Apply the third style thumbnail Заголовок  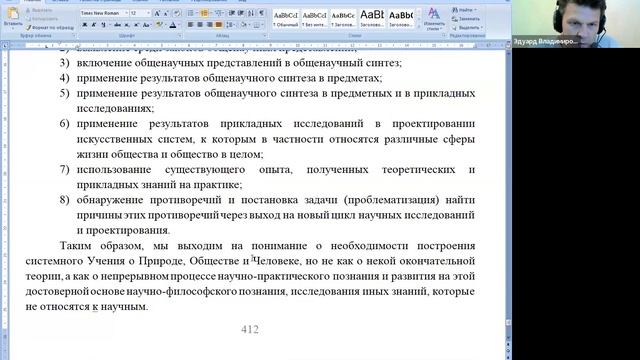click(x=343, y=19)
